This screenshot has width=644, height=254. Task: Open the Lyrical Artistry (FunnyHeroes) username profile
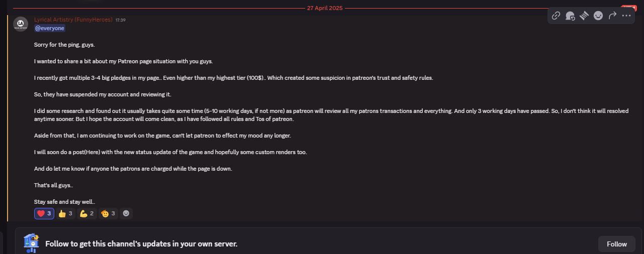click(73, 20)
